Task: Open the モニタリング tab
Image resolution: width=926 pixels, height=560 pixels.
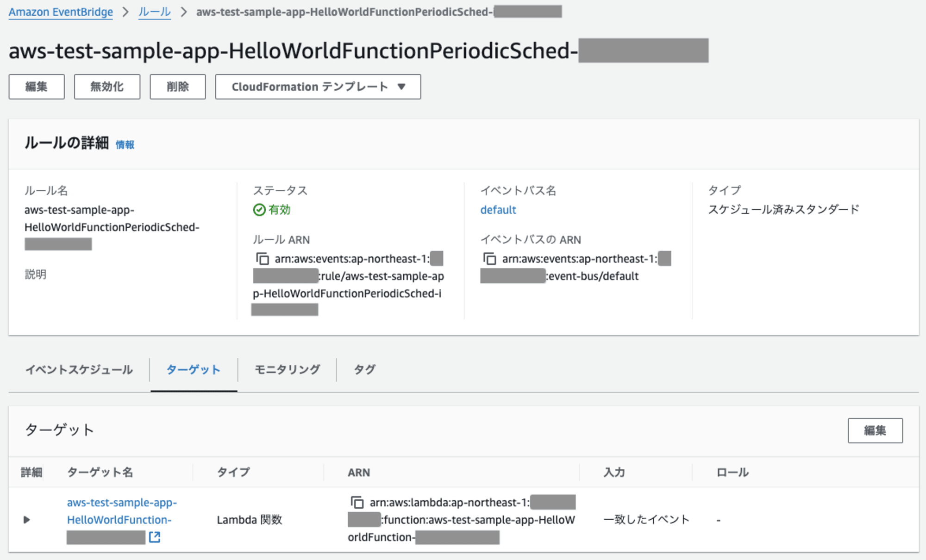Action: (x=287, y=369)
